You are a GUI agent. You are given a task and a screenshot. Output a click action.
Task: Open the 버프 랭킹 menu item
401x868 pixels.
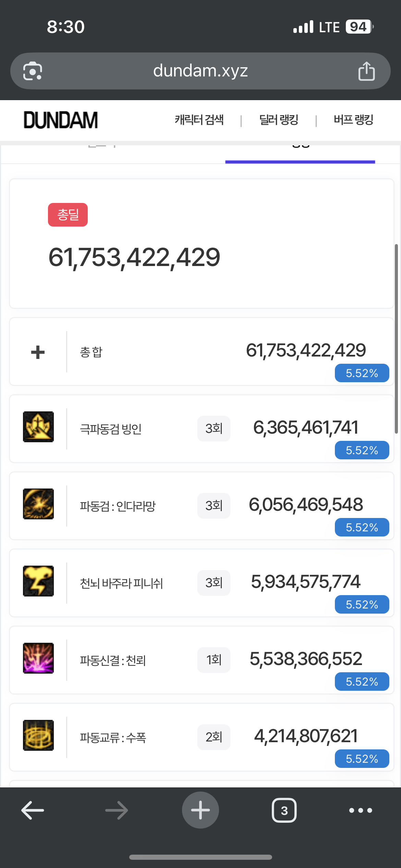(353, 120)
